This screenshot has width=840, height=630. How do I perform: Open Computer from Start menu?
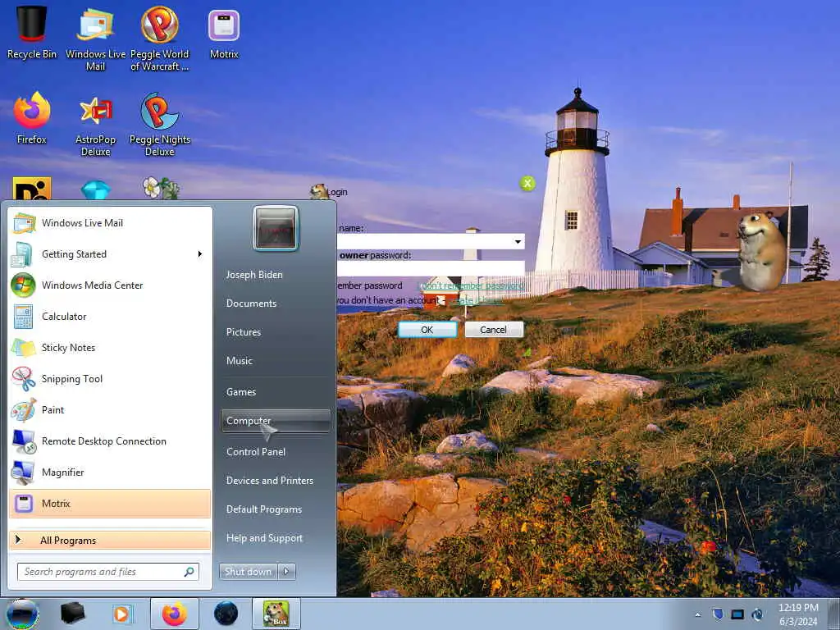276,421
